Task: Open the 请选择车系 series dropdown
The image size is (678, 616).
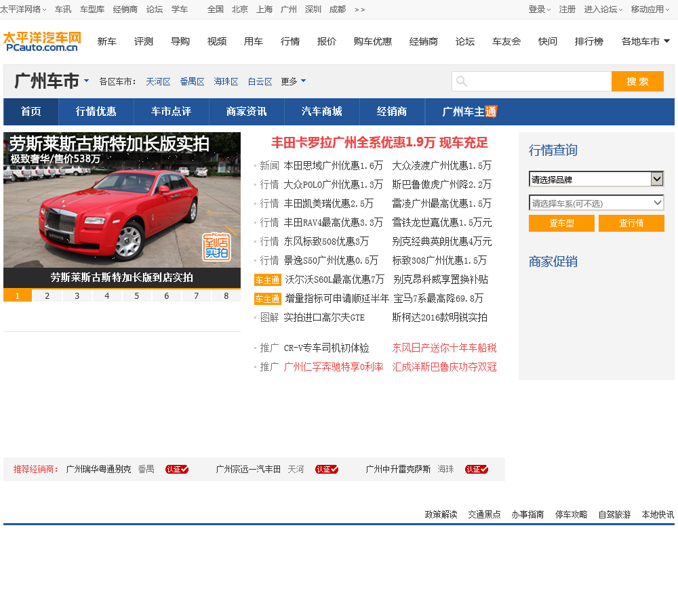Action: (x=596, y=203)
